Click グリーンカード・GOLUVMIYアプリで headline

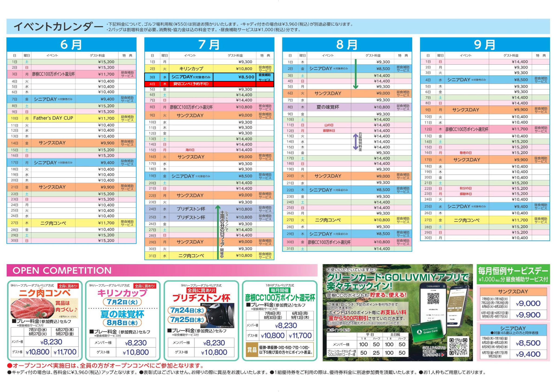(398, 277)
